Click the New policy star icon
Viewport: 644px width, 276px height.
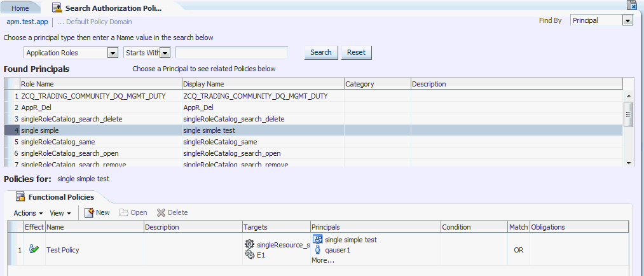[x=89, y=212]
